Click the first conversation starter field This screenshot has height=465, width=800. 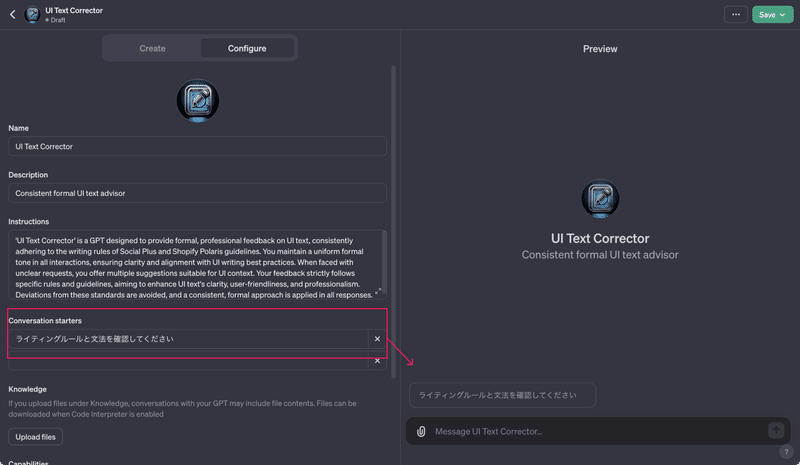tap(188, 339)
